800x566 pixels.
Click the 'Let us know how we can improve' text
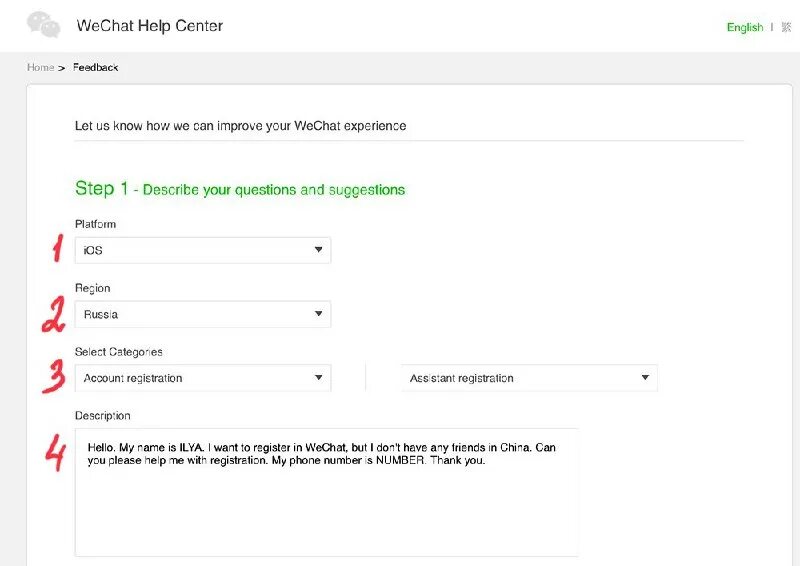240,126
